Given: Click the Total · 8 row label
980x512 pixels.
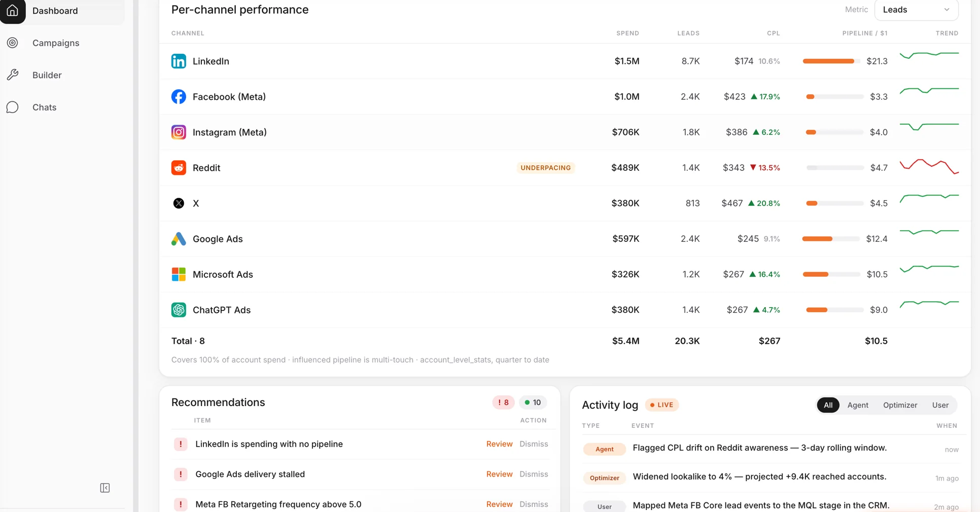Looking at the screenshot, I should point(188,341).
